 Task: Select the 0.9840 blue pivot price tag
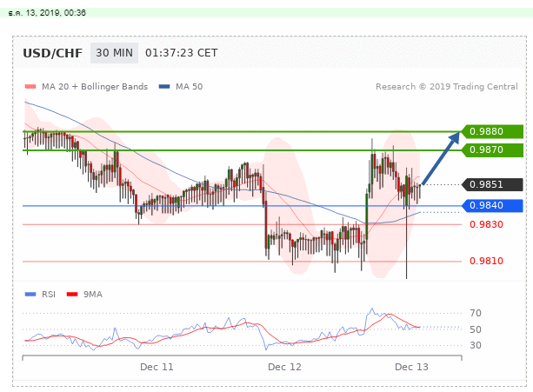click(492, 205)
